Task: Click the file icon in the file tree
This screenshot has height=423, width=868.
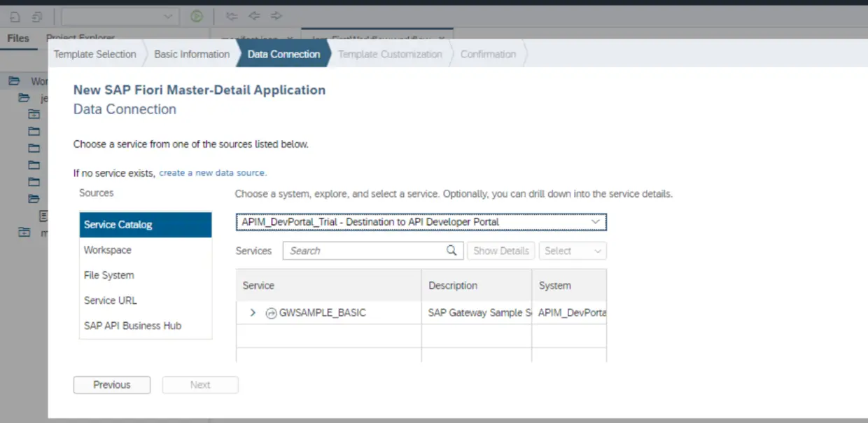Action: [44, 216]
